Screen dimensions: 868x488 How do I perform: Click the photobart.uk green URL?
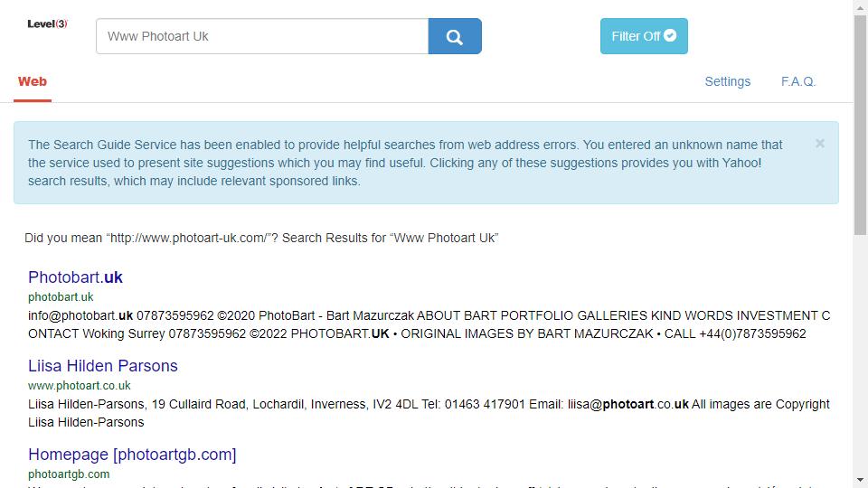click(x=61, y=297)
